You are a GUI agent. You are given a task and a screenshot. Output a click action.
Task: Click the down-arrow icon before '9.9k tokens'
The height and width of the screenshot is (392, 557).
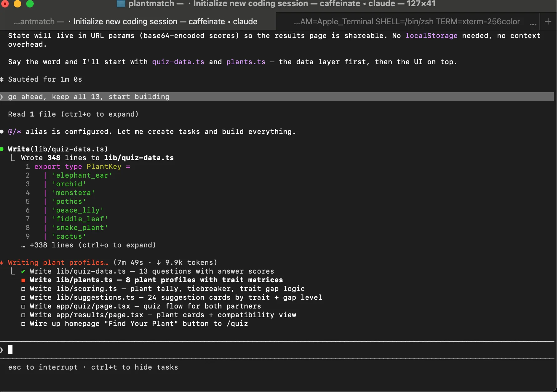pos(159,263)
